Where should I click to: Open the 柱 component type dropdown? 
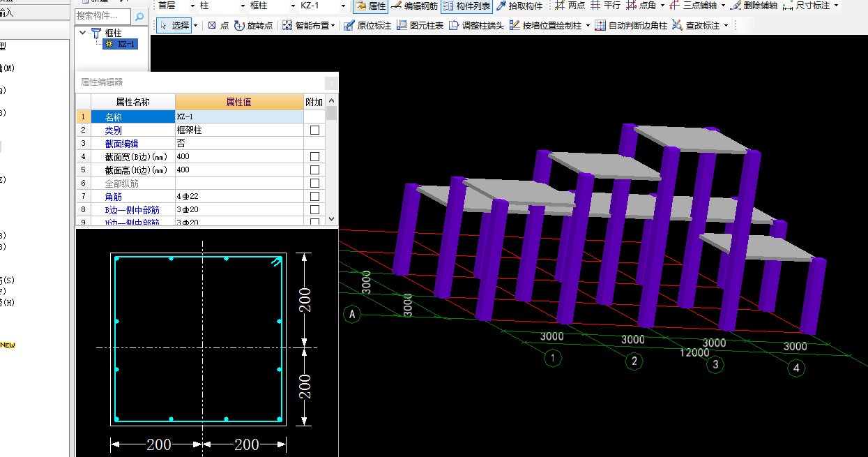(243, 6)
